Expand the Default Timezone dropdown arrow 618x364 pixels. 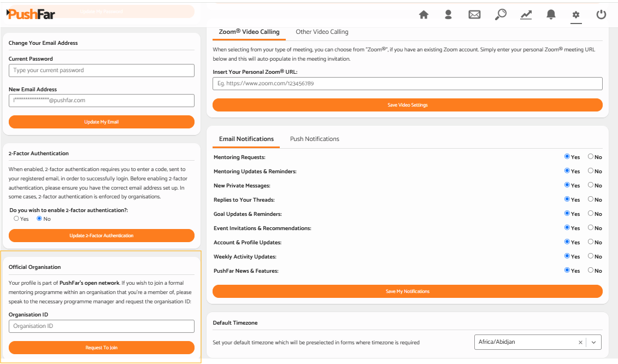[x=593, y=342]
